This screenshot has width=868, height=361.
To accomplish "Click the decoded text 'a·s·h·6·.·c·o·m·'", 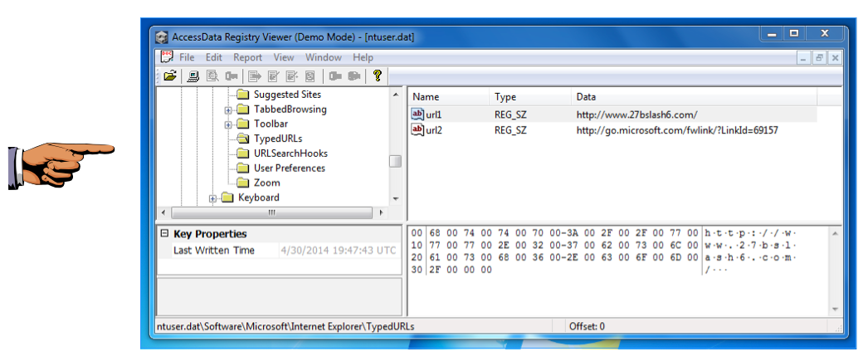I will click(751, 258).
